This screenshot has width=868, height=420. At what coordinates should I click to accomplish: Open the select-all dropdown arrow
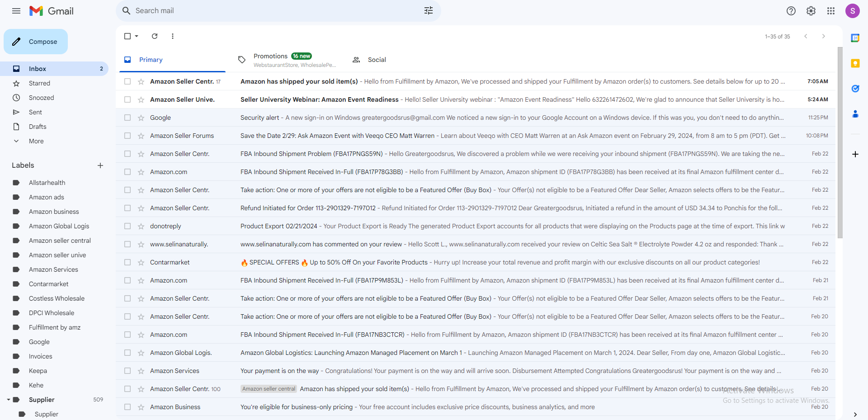coord(137,36)
